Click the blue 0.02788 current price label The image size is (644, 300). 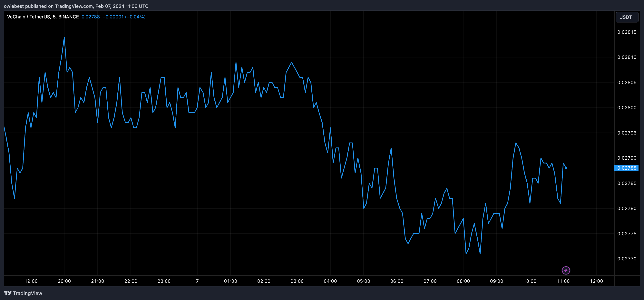coord(627,168)
